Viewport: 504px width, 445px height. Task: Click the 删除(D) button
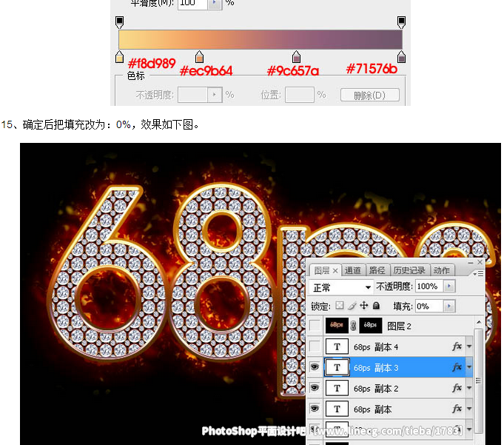369,95
